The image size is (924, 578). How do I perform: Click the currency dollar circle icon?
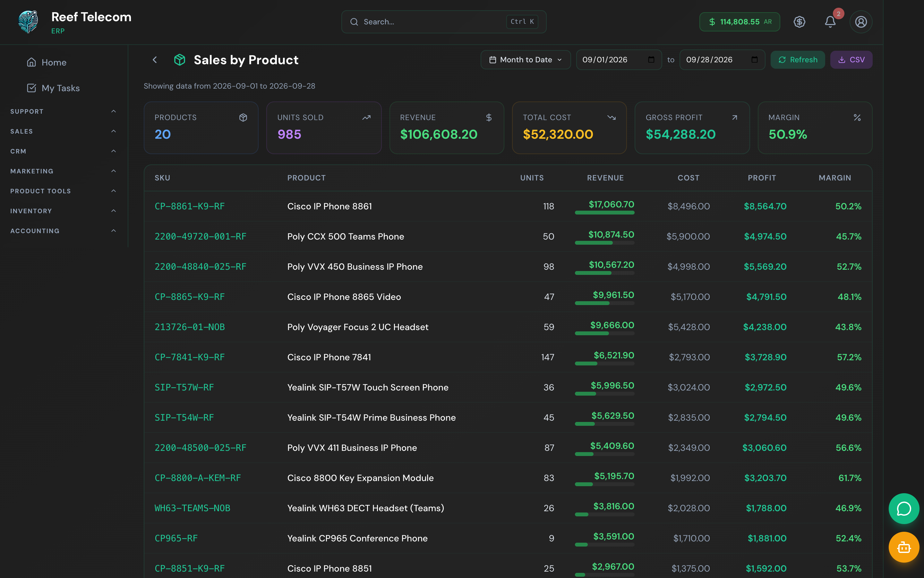800,22
